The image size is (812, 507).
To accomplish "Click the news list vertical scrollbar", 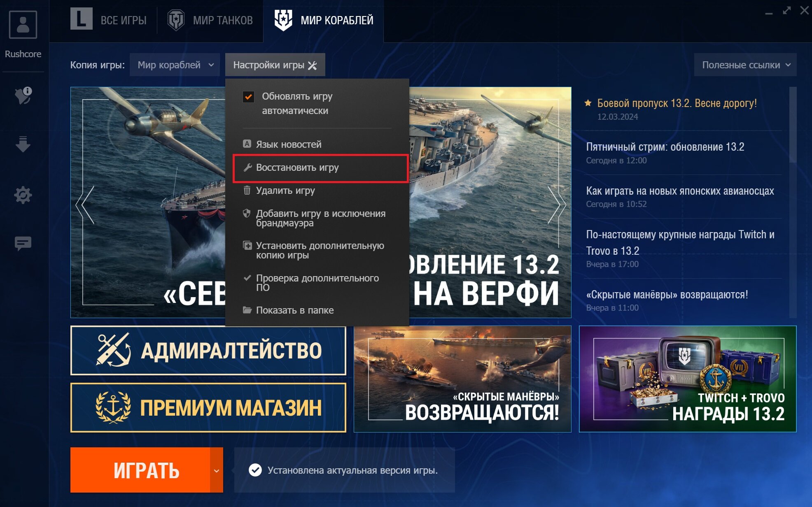I will click(793, 124).
